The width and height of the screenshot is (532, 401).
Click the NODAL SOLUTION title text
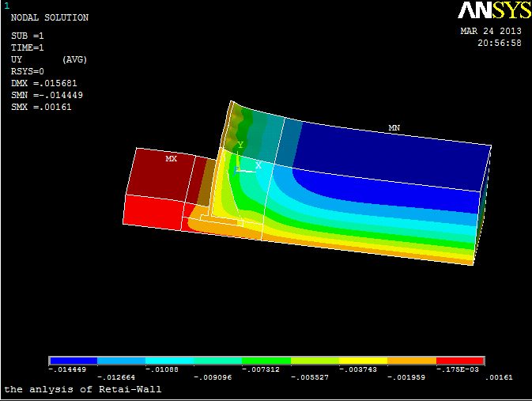50,17
